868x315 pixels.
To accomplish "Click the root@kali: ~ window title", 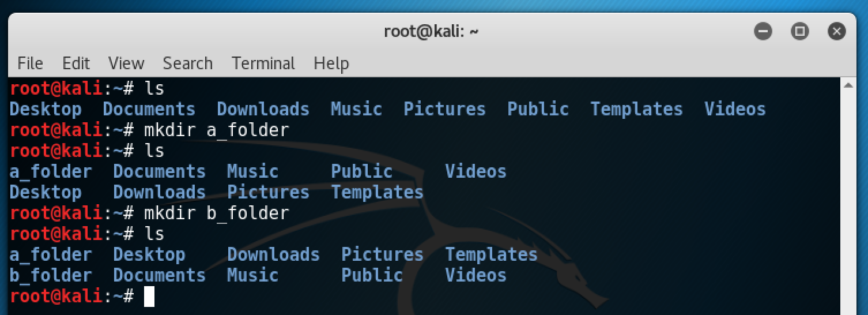I will [x=431, y=31].
